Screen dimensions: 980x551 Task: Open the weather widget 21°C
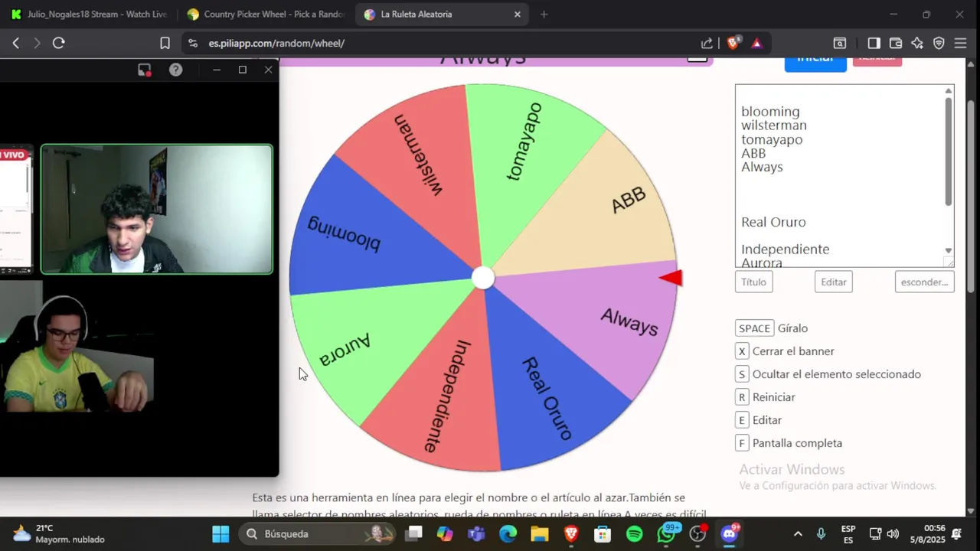(57, 533)
